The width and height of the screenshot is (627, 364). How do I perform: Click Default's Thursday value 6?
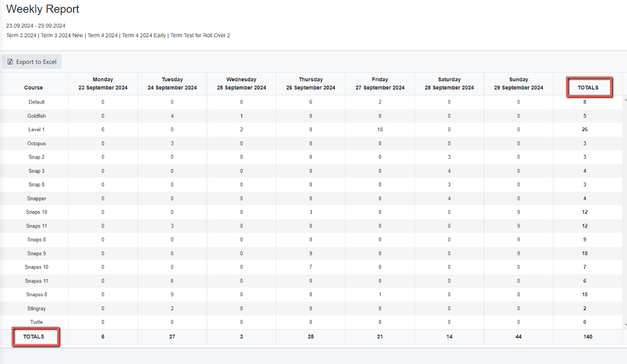[311, 102]
